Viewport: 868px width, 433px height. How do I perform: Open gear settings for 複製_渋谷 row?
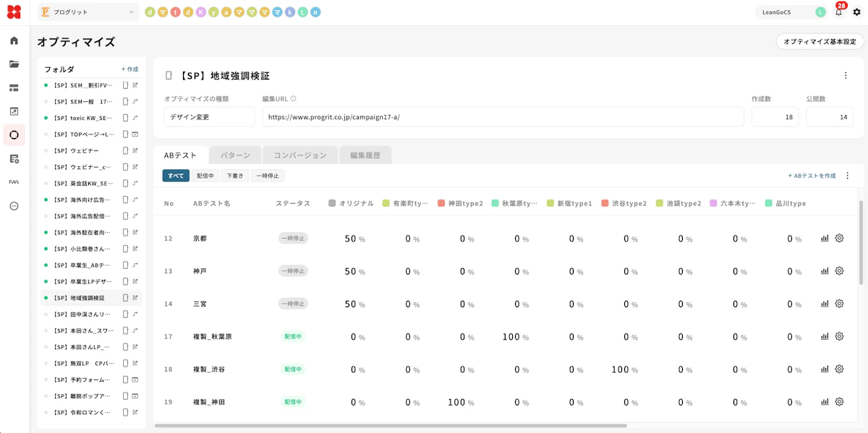tap(839, 369)
